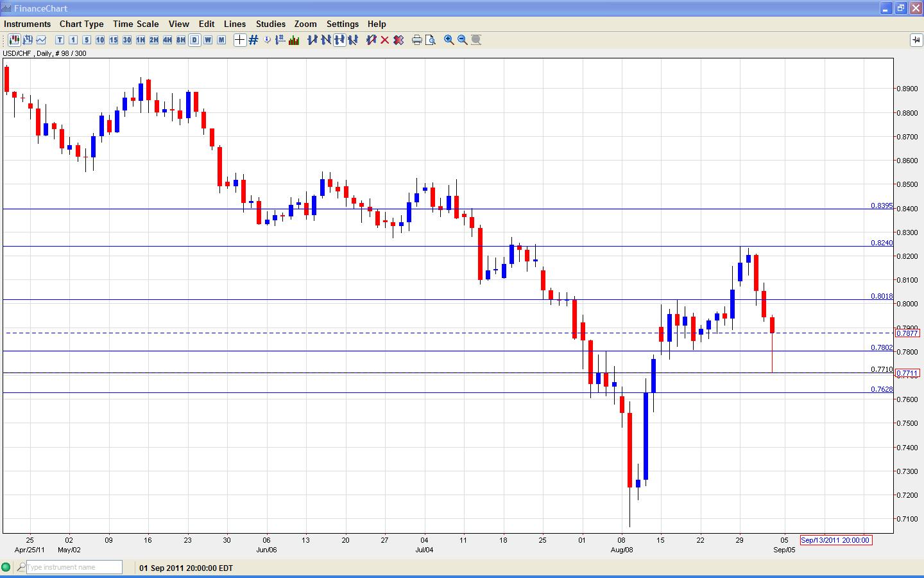
Task: Select the Daily (D) timeframe button
Action: (x=194, y=40)
